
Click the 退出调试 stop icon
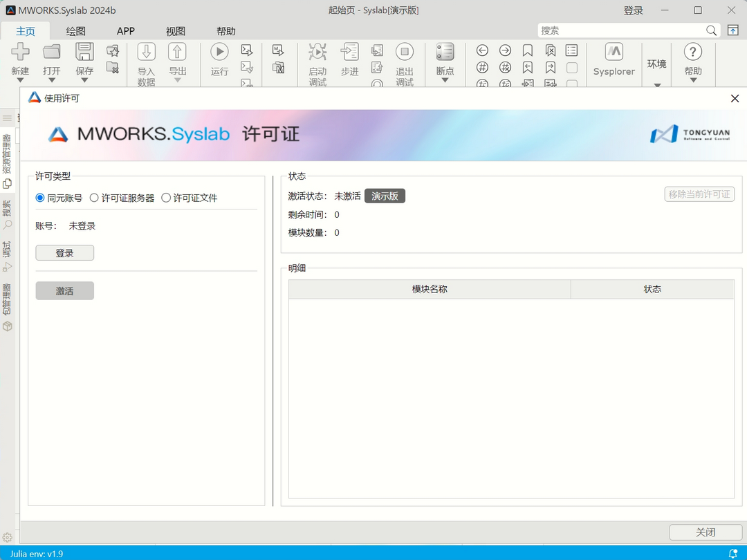pos(405,51)
